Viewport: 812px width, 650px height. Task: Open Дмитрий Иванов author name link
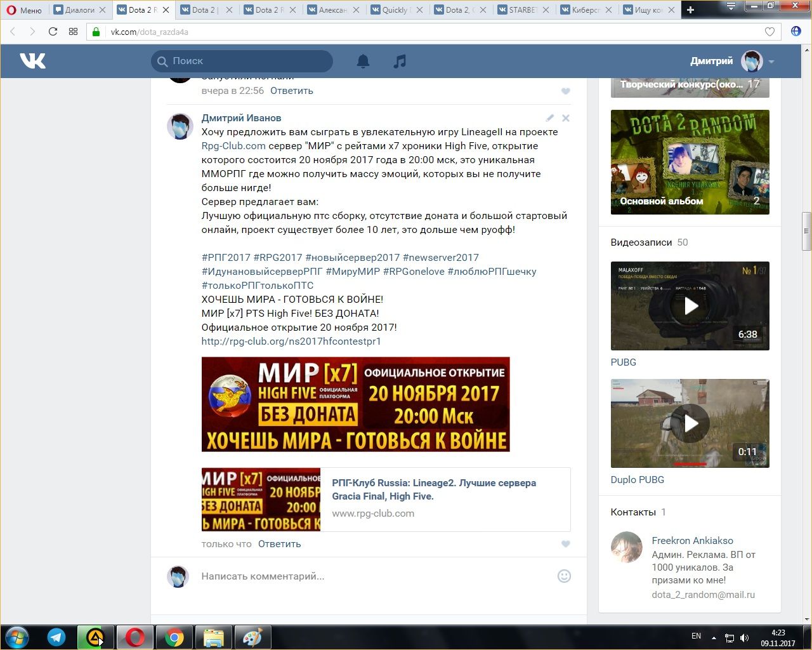(x=241, y=118)
